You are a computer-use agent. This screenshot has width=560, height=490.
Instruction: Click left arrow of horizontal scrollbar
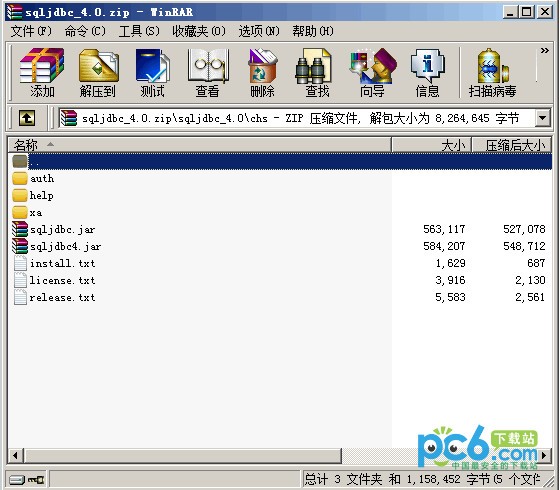point(16,455)
